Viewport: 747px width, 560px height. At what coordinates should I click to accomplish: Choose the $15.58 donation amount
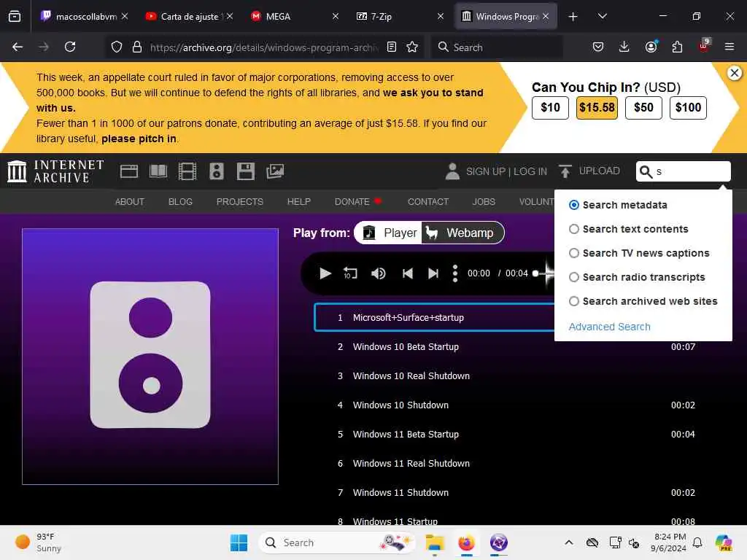597,108
